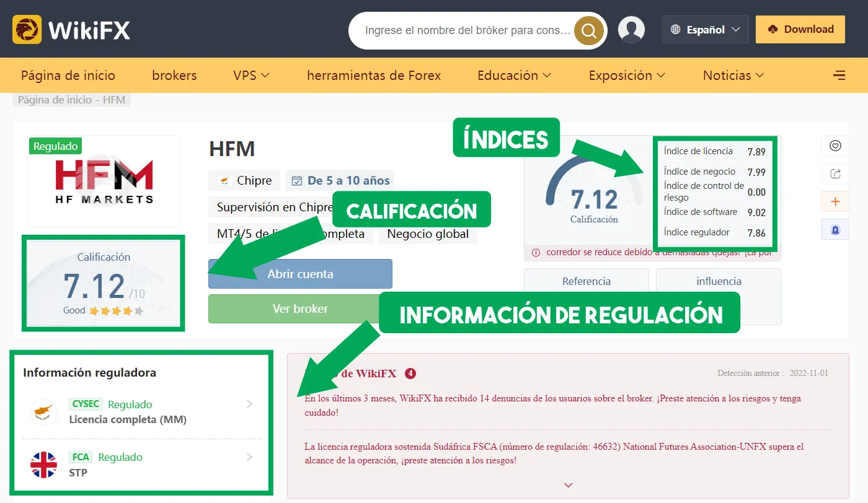Click the Chipre country tag
Screen dimensions: 868x503
point(244,181)
